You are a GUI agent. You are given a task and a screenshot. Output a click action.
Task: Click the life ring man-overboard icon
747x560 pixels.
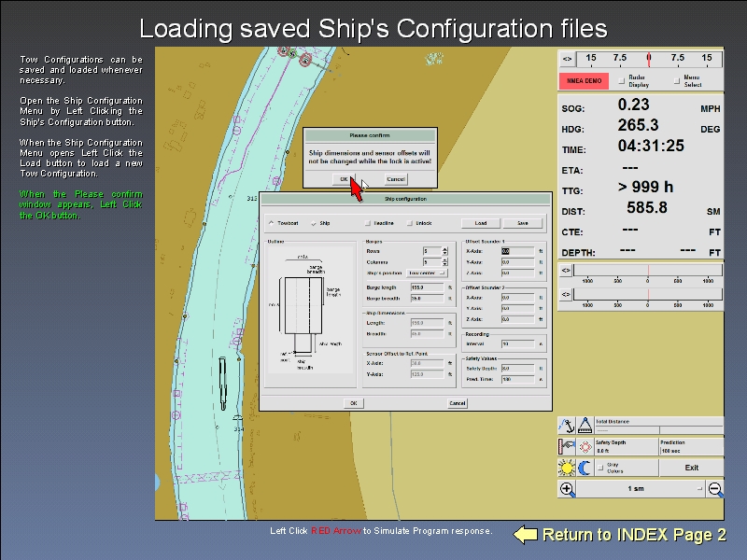585,446
